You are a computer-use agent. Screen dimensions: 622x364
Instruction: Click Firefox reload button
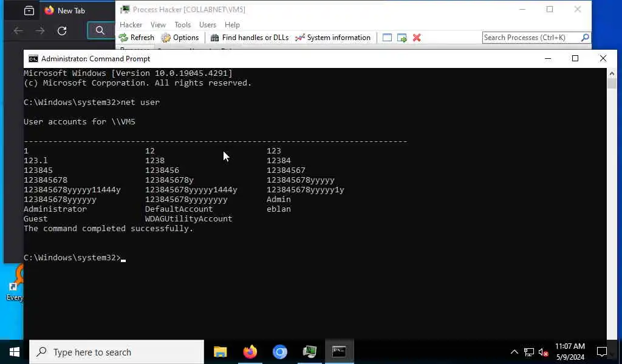62,31
